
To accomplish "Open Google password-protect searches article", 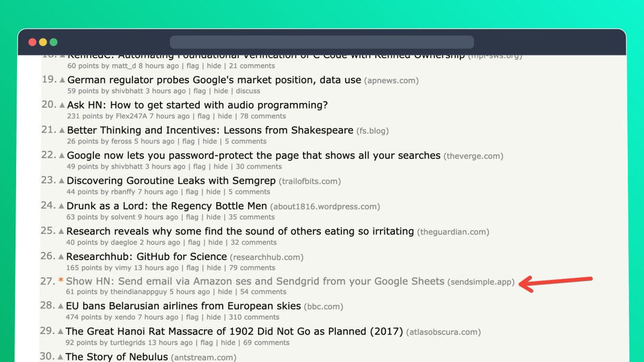I will [x=254, y=156].
